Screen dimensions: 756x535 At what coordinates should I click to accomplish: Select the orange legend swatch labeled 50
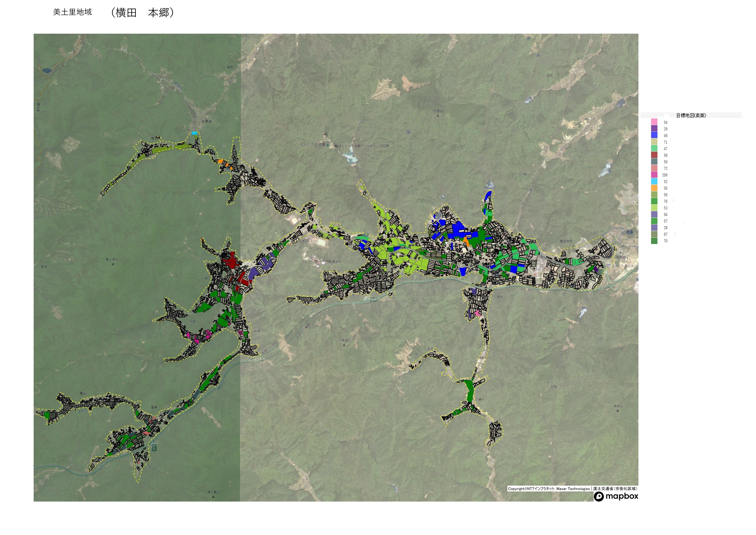tap(654, 188)
